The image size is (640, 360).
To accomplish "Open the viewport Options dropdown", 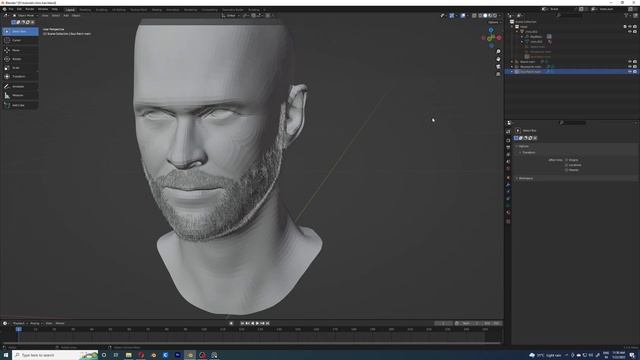I will click(x=494, y=22).
